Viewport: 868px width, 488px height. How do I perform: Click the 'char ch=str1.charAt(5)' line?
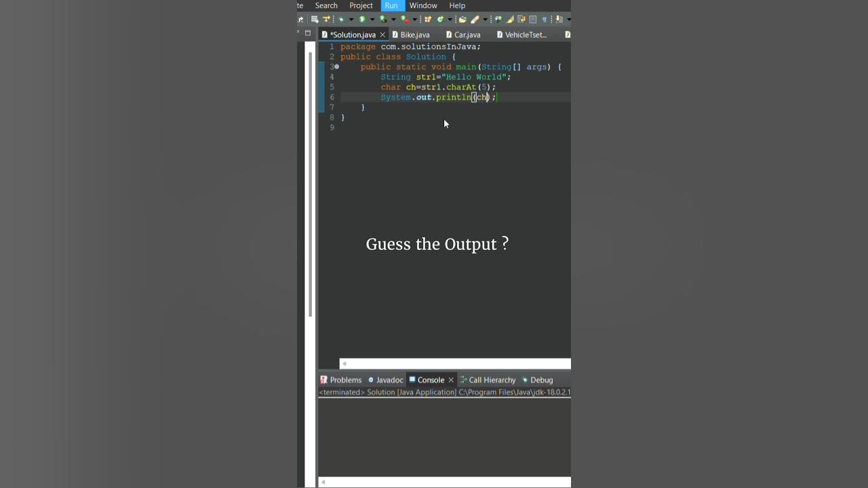coord(438,87)
